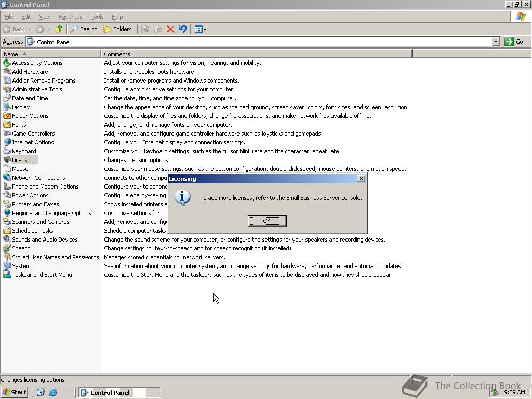Click the system tray network icon
Image resolution: width=532 pixels, height=399 pixels.
(495, 392)
